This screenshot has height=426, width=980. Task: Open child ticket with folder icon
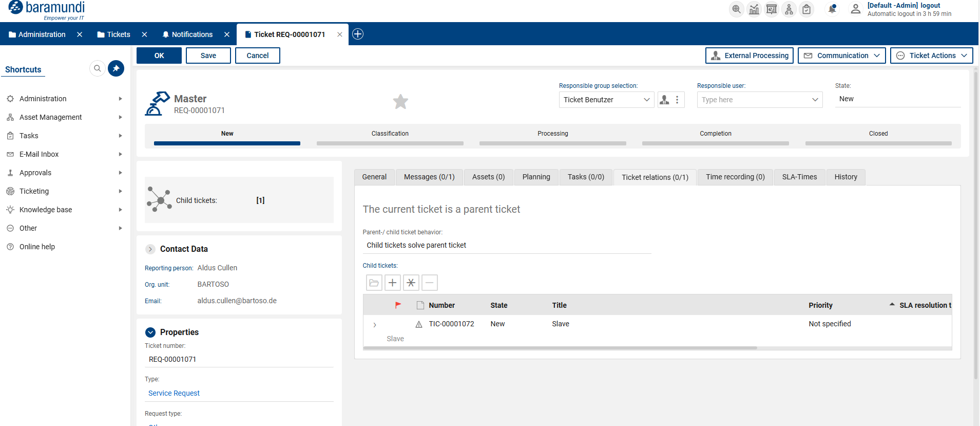point(374,283)
